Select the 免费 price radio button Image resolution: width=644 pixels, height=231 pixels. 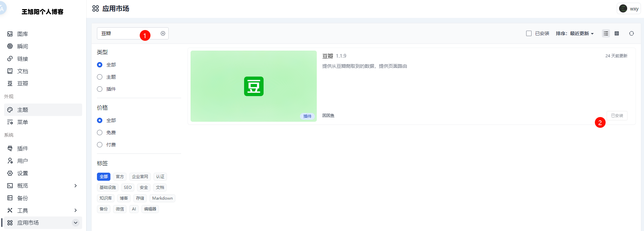(100, 133)
